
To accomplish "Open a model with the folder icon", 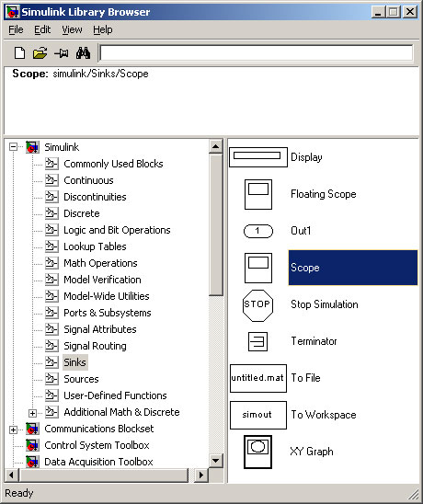I will pyautogui.click(x=40, y=53).
